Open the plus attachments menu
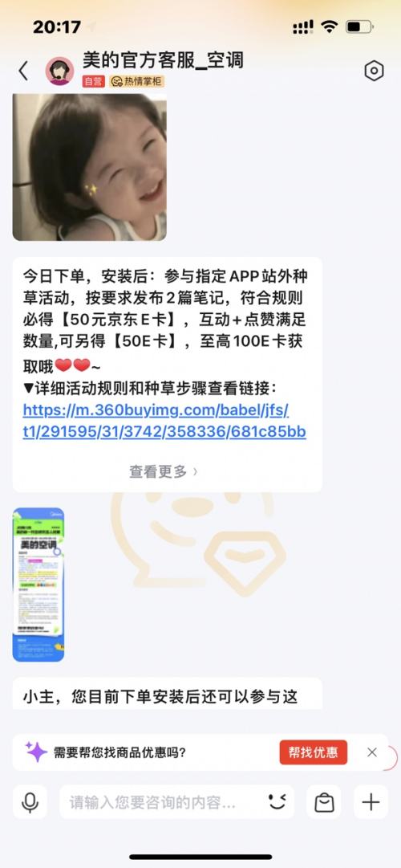401x868 pixels. click(371, 802)
